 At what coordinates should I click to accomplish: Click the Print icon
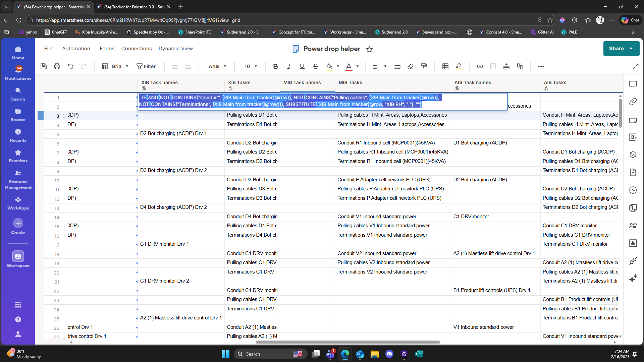[x=57, y=66]
